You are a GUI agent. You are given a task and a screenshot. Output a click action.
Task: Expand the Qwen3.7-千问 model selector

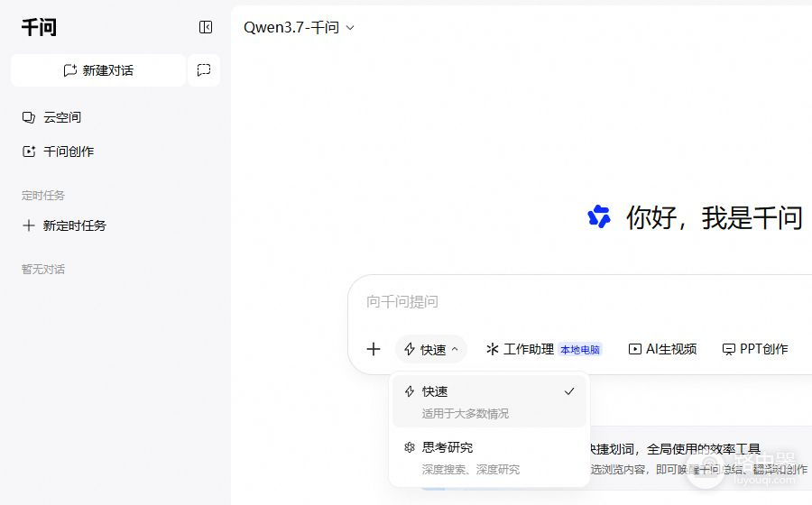point(299,27)
